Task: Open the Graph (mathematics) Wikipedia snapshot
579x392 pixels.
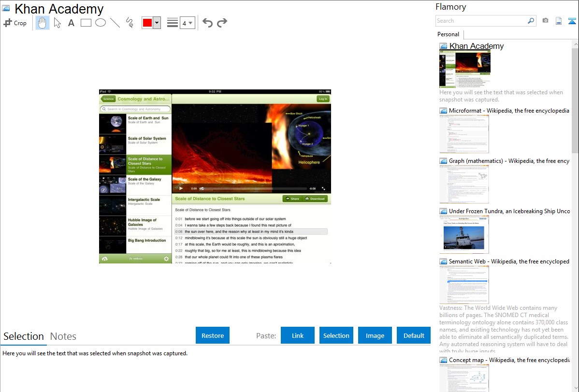Action: pos(509,161)
